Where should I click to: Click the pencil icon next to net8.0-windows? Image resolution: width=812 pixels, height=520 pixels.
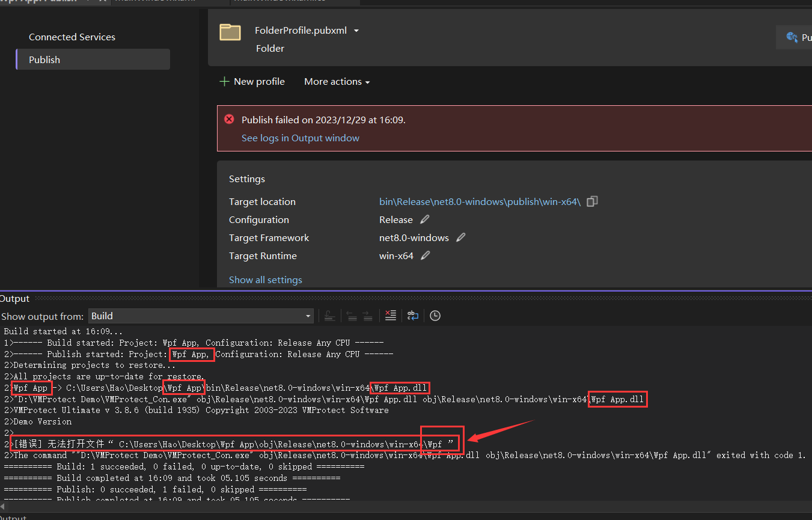point(461,237)
